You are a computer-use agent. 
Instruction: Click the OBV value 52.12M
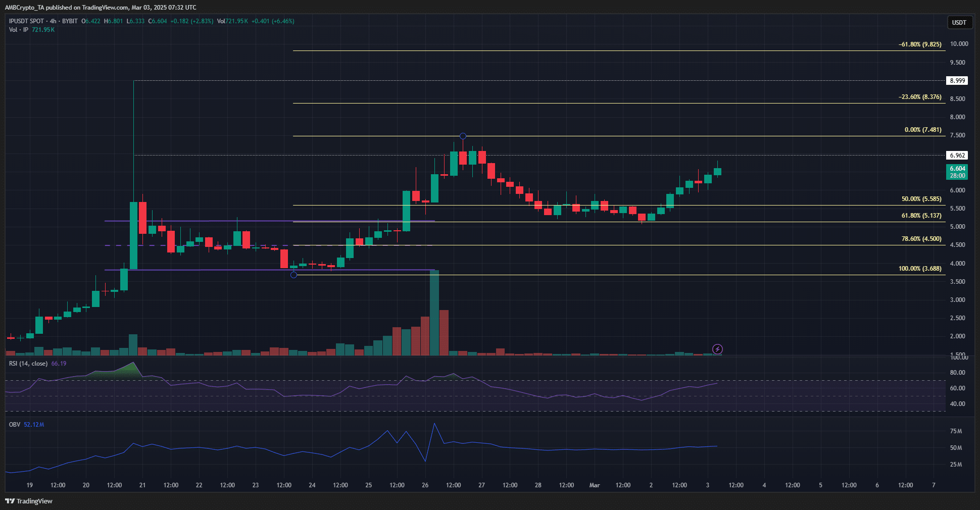pos(34,425)
